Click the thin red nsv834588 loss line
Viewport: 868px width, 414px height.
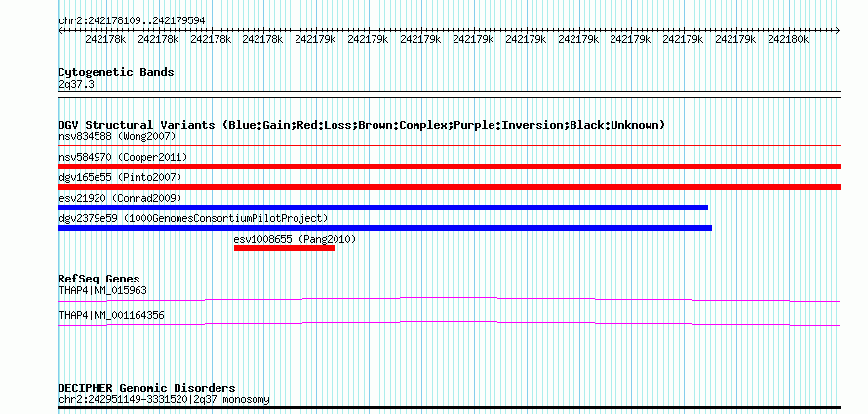click(x=449, y=145)
